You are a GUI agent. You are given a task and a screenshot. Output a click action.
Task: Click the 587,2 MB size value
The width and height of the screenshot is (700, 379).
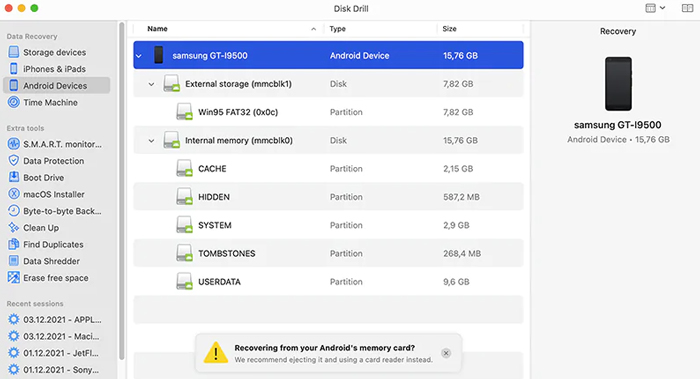coord(461,197)
